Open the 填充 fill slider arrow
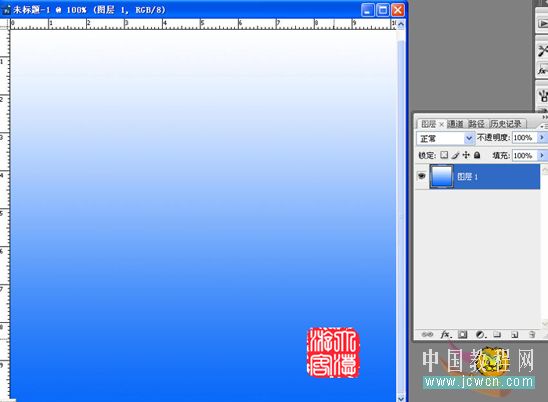 pos(542,155)
